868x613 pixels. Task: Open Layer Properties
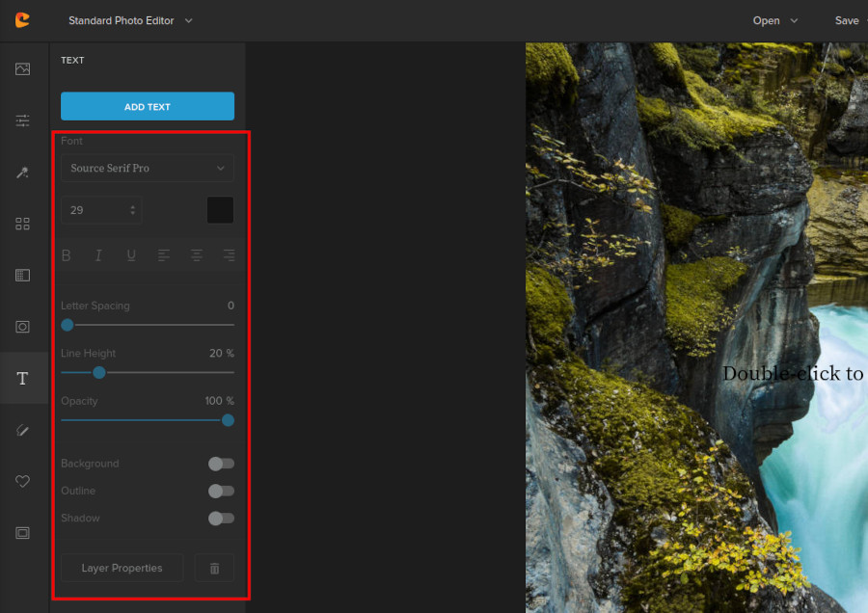click(122, 568)
